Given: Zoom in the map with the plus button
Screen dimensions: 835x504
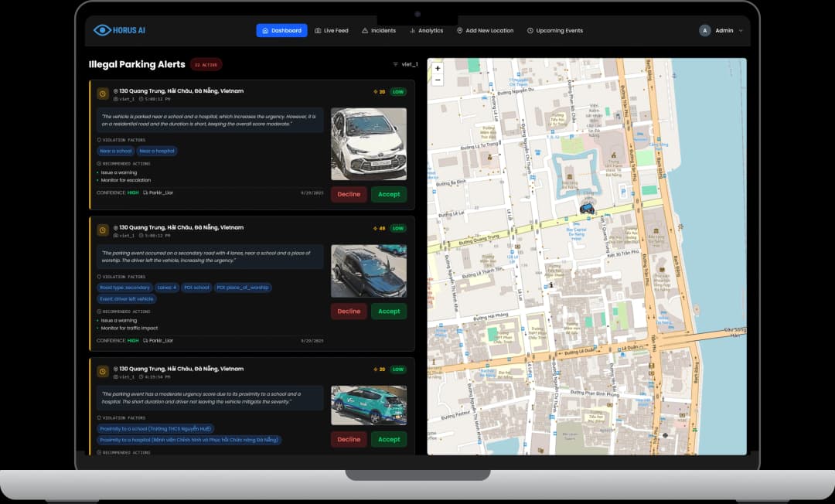Looking at the screenshot, I should pos(438,68).
